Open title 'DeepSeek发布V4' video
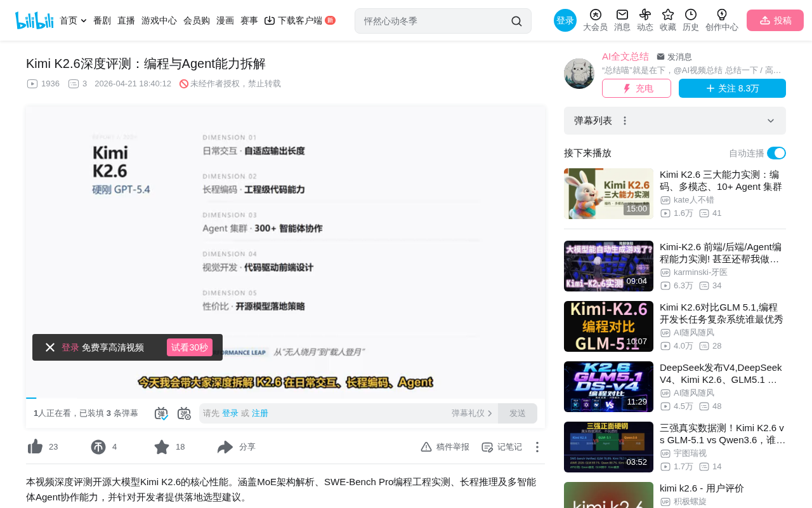The image size is (812, 508). tap(721, 373)
